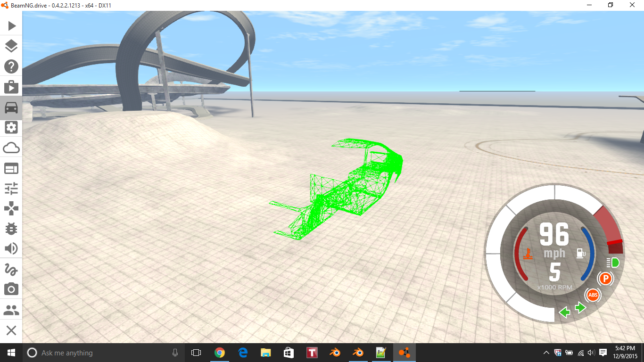644x362 pixels.
Task: Click the speaker audio sidebar icon
Action: coord(11,248)
